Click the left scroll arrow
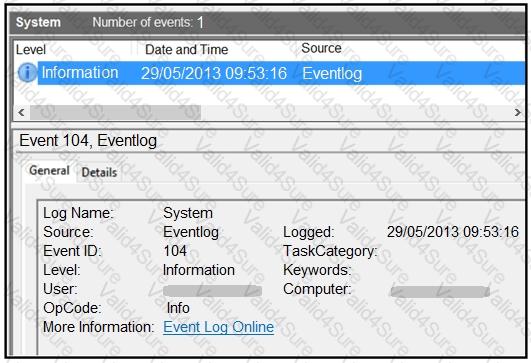This screenshot has height=363, width=531. pyautogui.click(x=21, y=112)
